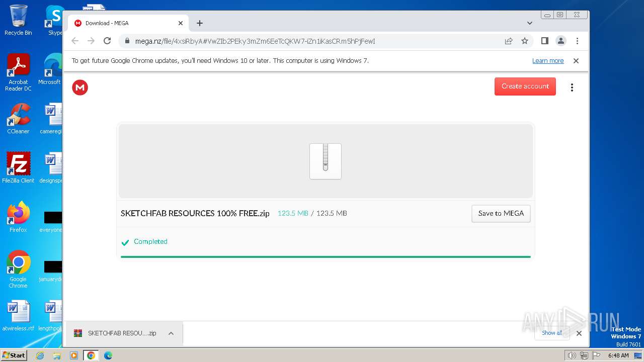Close the downloads shelf

pyautogui.click(x=579, y=333)
